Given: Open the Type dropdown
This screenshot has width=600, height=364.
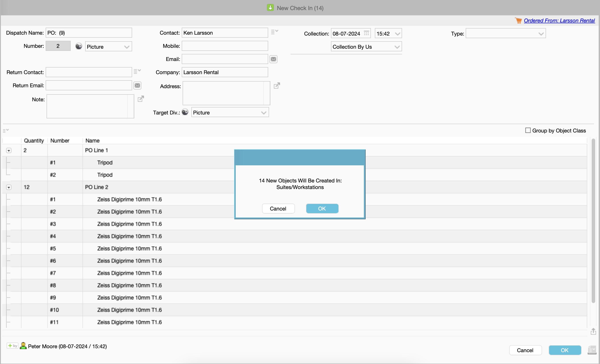Looking at the screenshot, I should pyautogui.click(x=505, y=34).
